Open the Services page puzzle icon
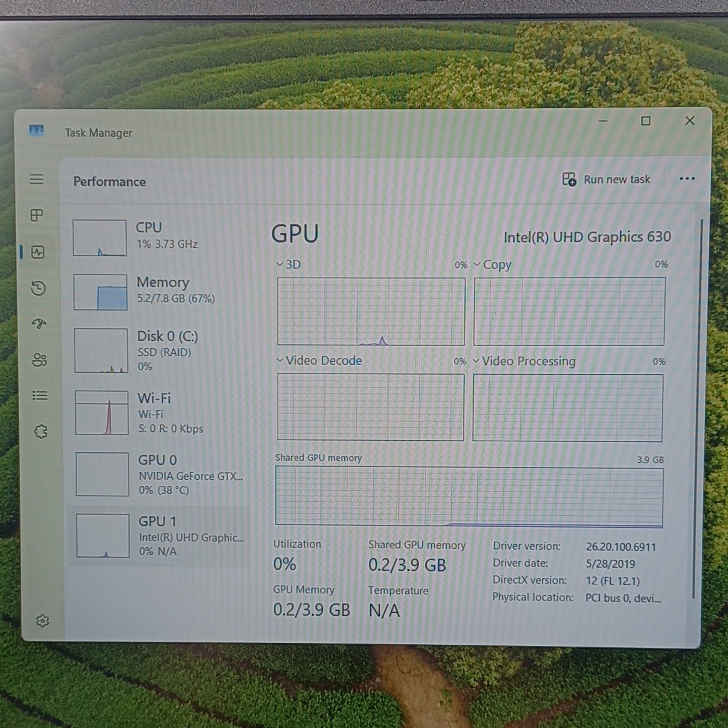 (40, 432)
